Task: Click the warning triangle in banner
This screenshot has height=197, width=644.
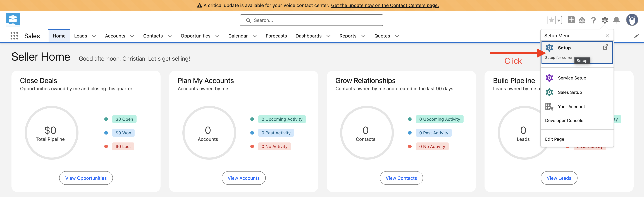Action: point(199,6)
